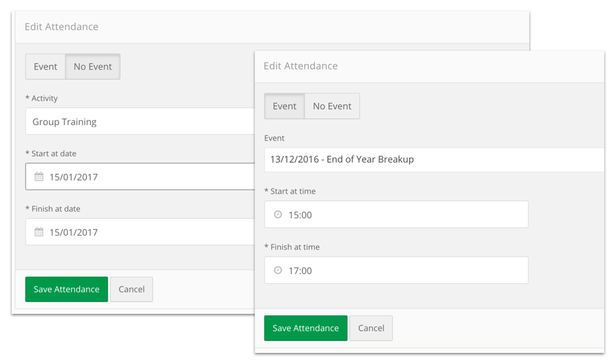The image size is (614, 364).
Task: Edit the 17:00 finish time field
Action: 396,270
